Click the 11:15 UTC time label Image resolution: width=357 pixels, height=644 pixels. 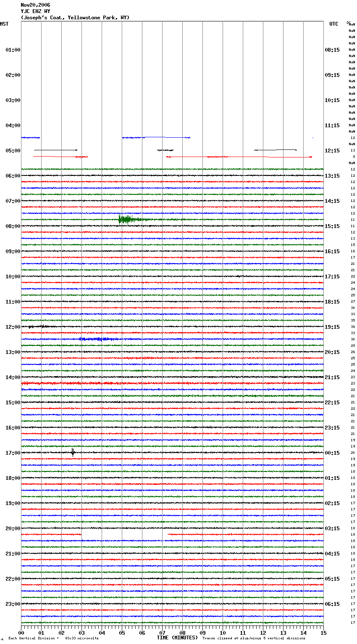[332, 126]
